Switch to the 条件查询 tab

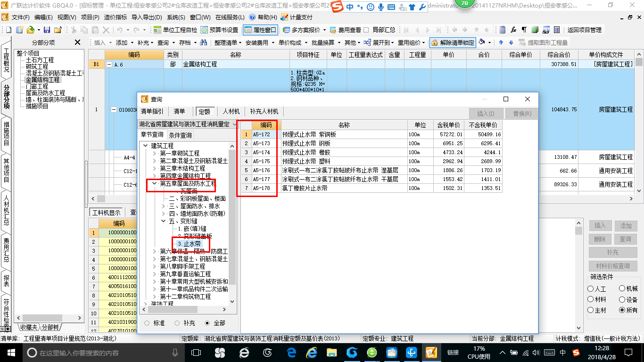coord(180,135)
